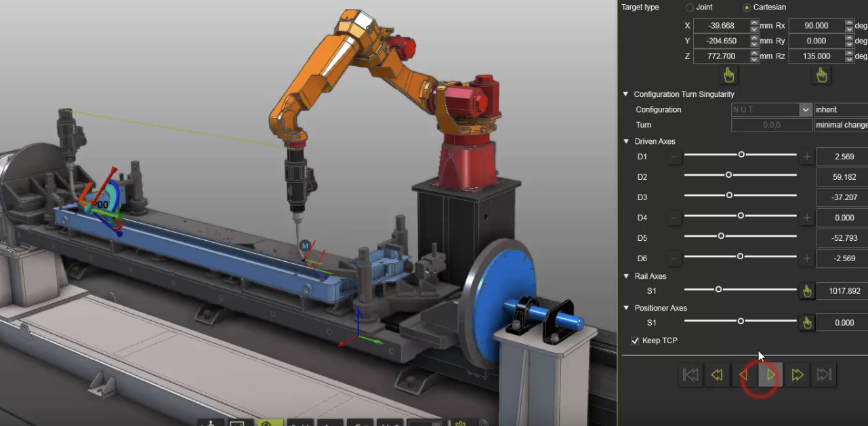Click the plus button for D1 axis
Image resolution: width=868 pixels, height=426 pixels.
coord(806,157)
